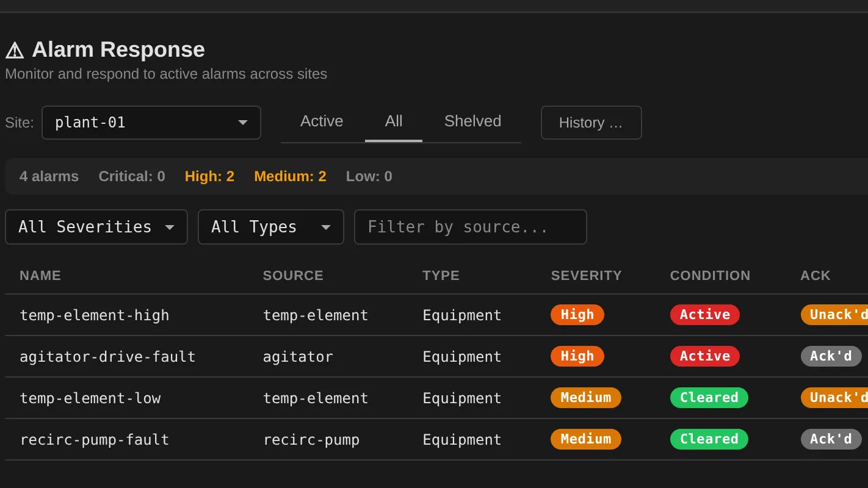This screenshot has height=488, width=868.
Task: Click Equipment type in temp-element-low row
Action: pyautogui.click(x=462, y=398)
